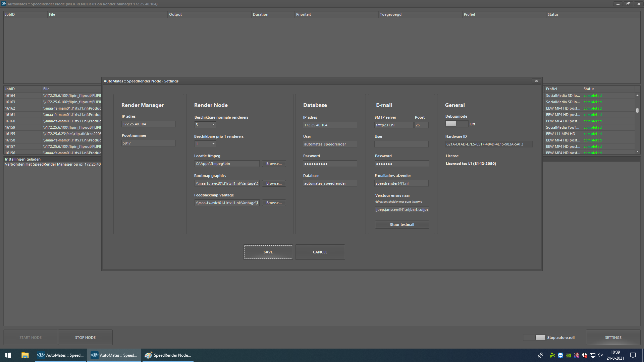Click Duration column header in top list

(x=273, y=14)
